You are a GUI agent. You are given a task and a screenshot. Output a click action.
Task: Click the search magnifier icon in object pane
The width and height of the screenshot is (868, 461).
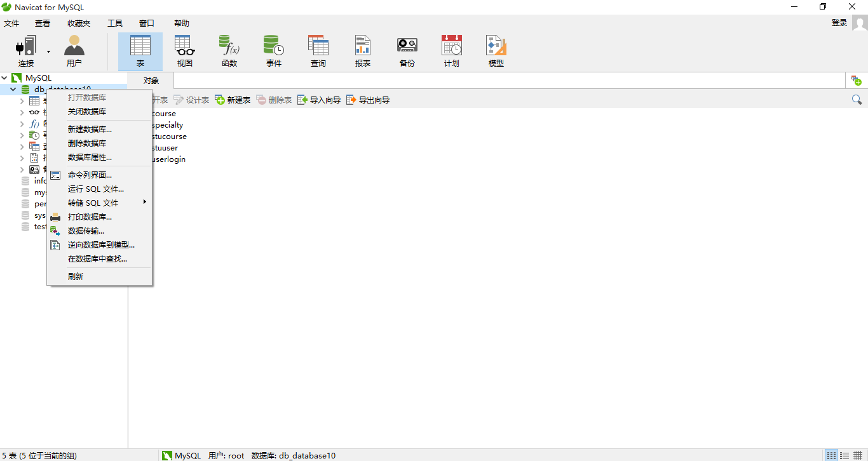857,100
